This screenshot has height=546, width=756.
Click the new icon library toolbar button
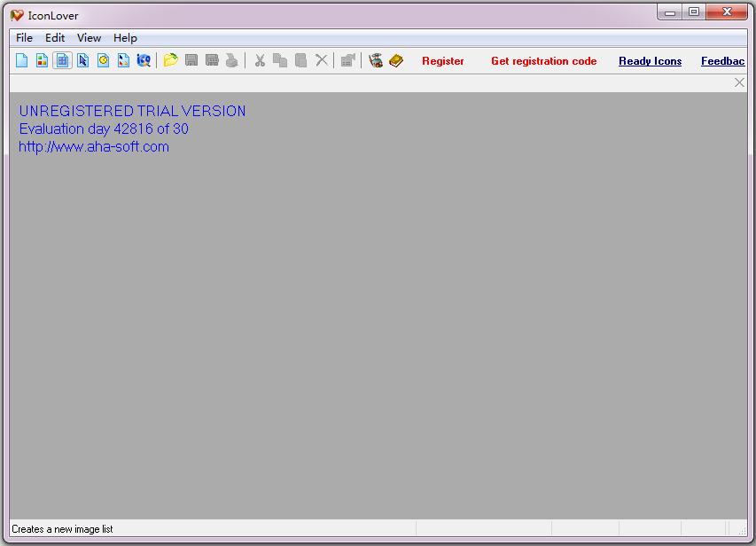tap(42, 60)
